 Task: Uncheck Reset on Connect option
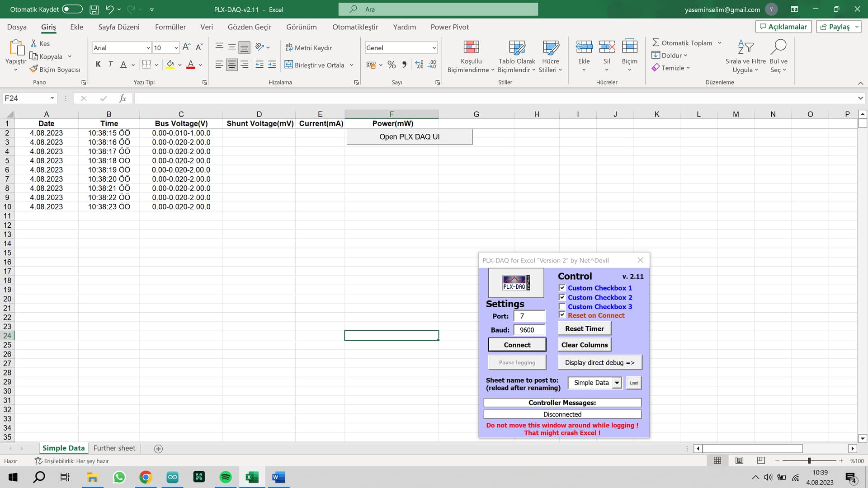pos(562,315)
